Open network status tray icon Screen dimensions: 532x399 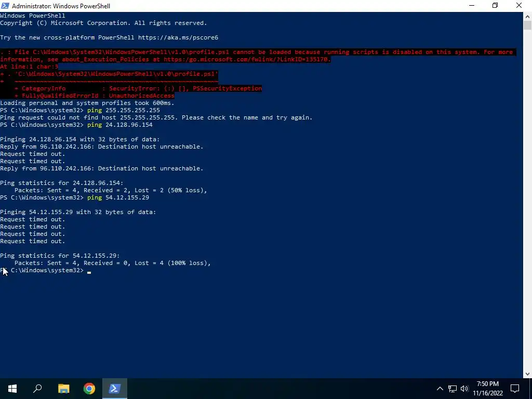(x=453, y=389)
